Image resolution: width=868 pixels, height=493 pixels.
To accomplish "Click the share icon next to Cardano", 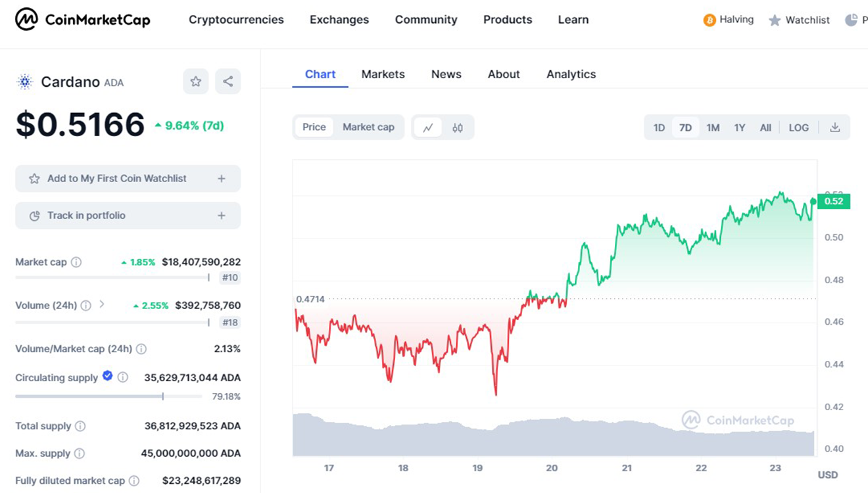I will tap(228, 82).
